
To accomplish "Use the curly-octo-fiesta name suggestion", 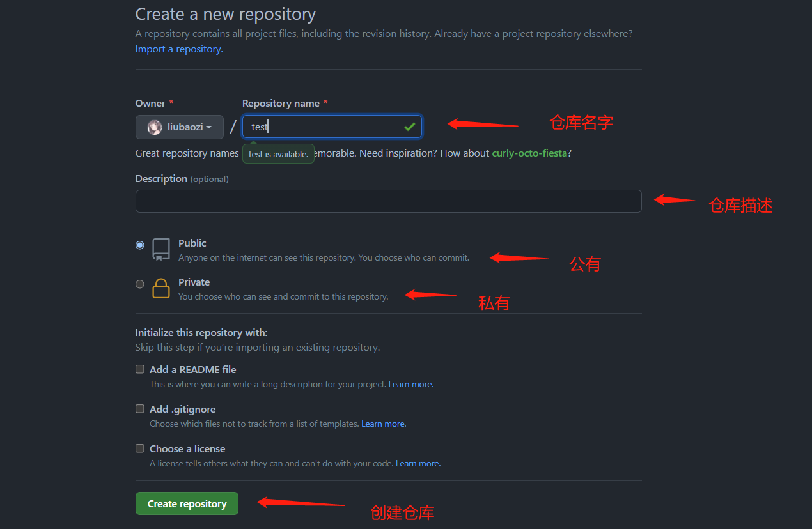I will coord(529,153).
